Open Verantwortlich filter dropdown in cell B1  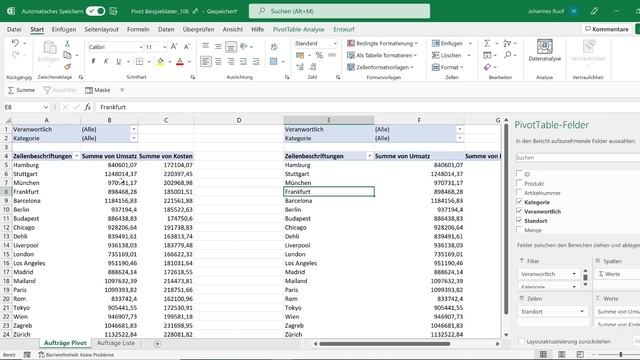coord(133,129)
